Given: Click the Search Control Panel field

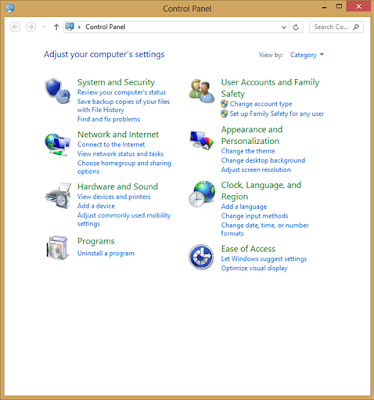Looking at the screenshot, I should click(336, 27).
